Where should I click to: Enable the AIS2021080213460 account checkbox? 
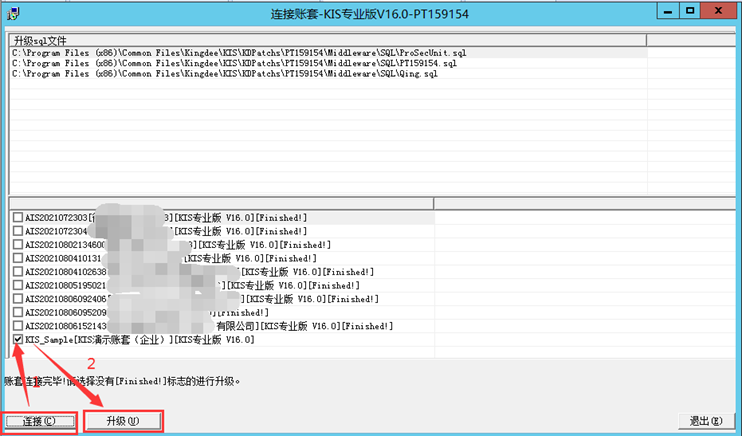pos(18,244)
